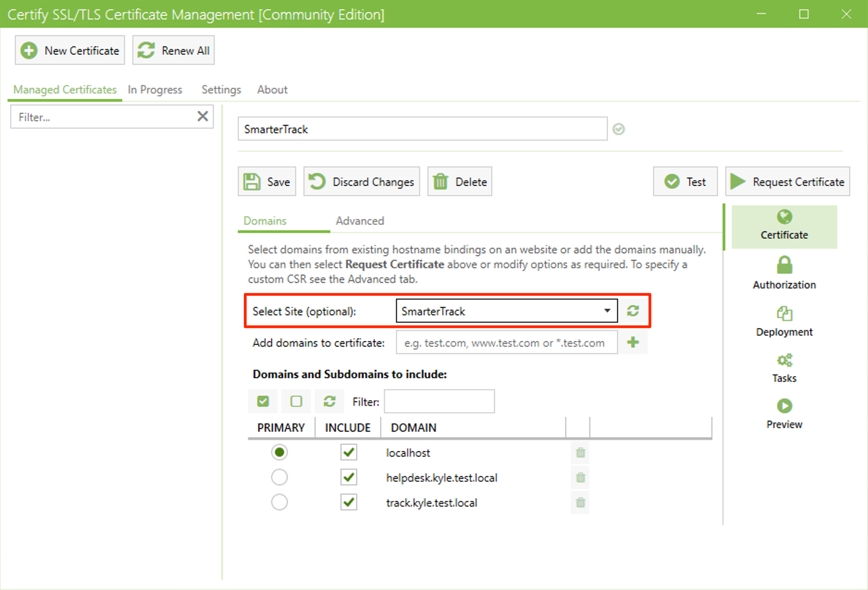Refresh the site list icon

633,311
